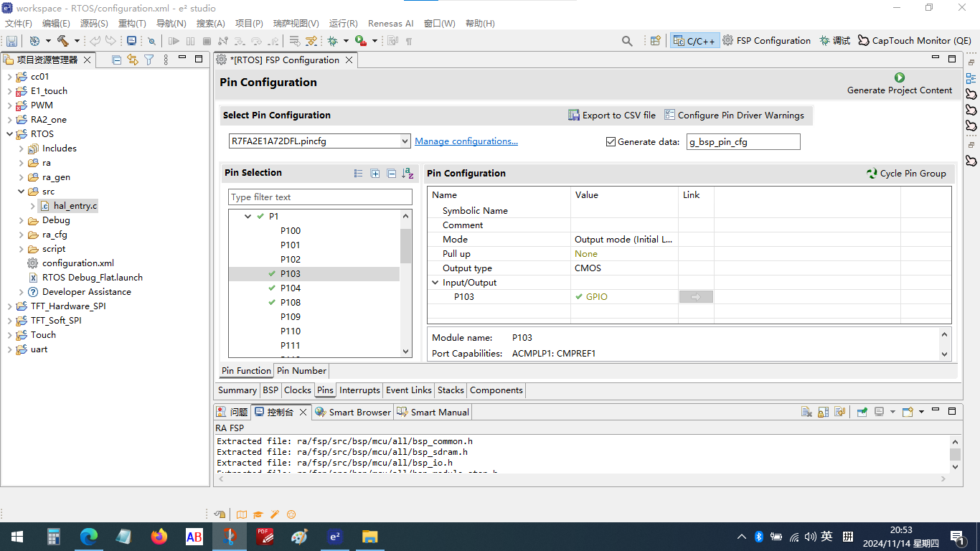980x551 pixels.
Task: Open Firefox from the taskbar
Action: (x=159, y=536)
